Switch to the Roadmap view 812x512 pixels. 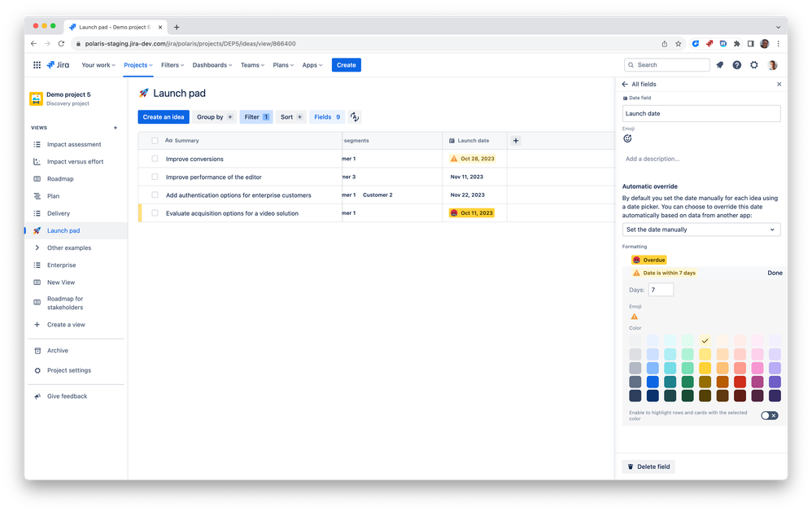point(60,179)
